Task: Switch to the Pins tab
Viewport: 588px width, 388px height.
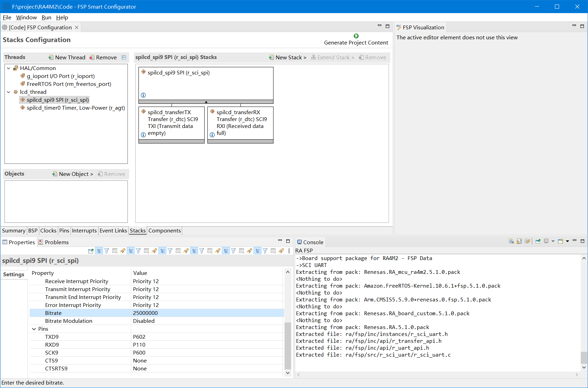Action: click(x=64, y=231)
